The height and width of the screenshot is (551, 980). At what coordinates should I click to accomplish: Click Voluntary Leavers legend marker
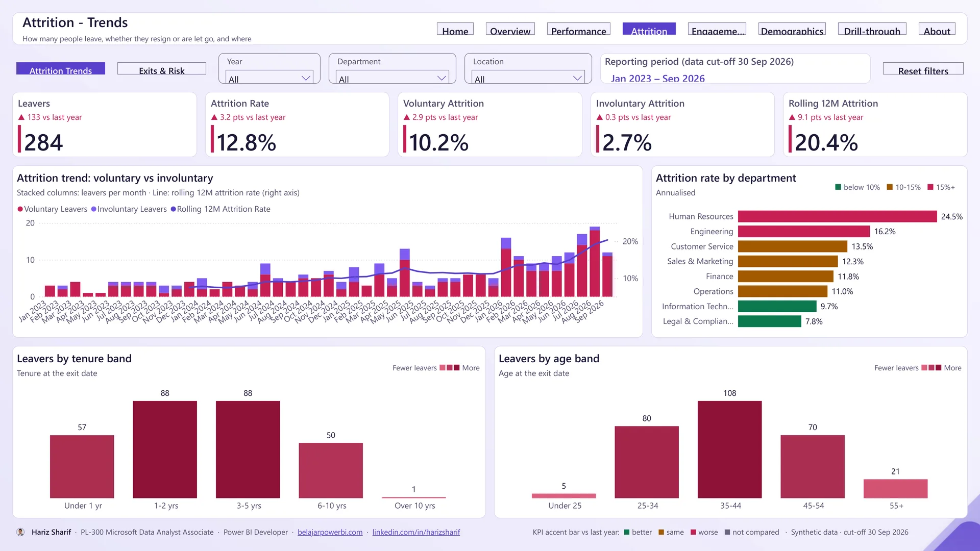pyautogui.click(x=20, y=209)
